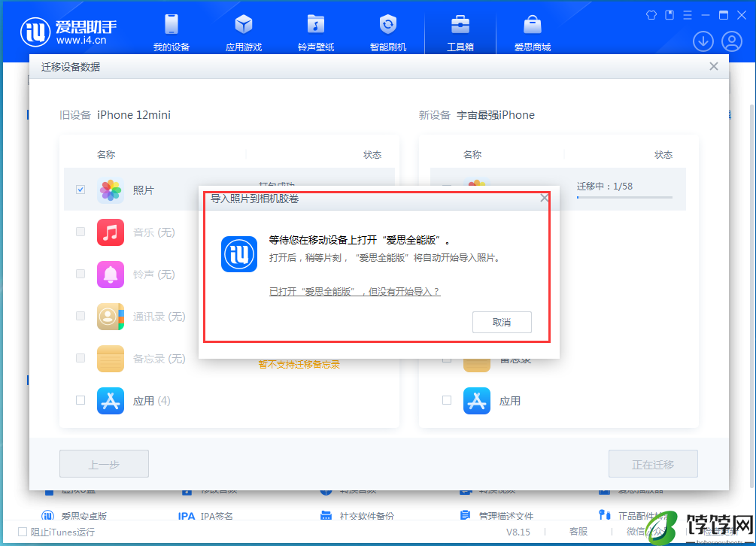
Task: Open the skin theme shirt icon
Action: tap(651, 15)
